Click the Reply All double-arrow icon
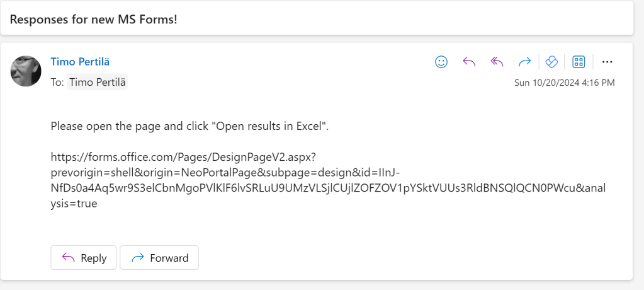This screenshot has width=644, height=290. (x=497, y=62)
